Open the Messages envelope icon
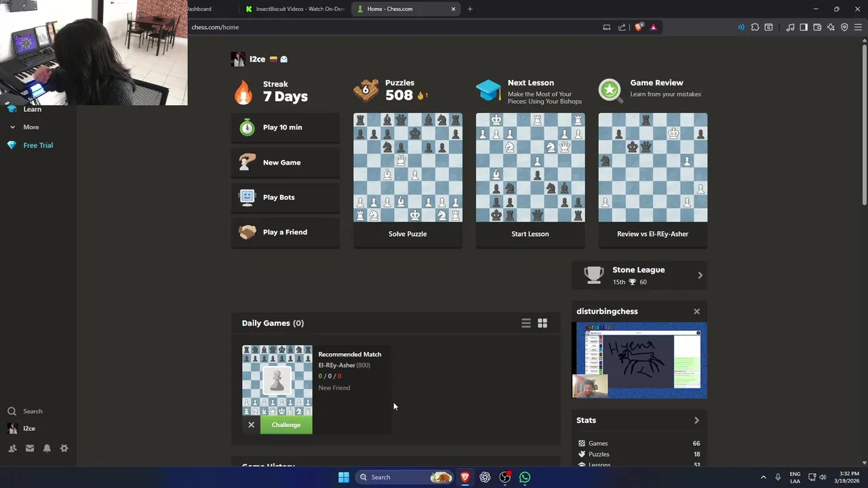868x488 pixels. pyautogui.click(x=30, y=448)
